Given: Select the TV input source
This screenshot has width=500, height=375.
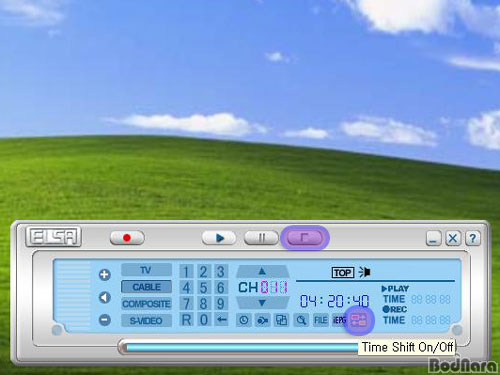Looking at the screenshot, I should [x=146, y=270].
